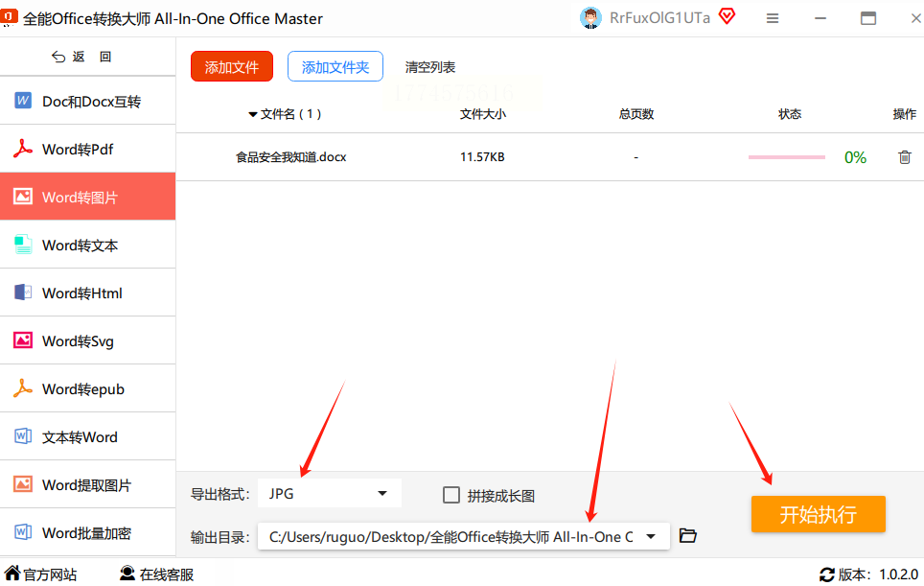Click the user avatar picture

pyautogui.click(x=590, y=17)
